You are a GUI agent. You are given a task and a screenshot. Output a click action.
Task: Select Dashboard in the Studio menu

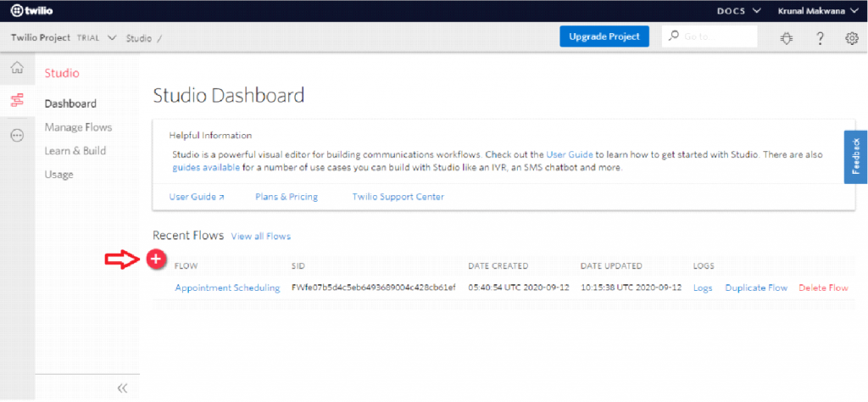coord(71,103)
